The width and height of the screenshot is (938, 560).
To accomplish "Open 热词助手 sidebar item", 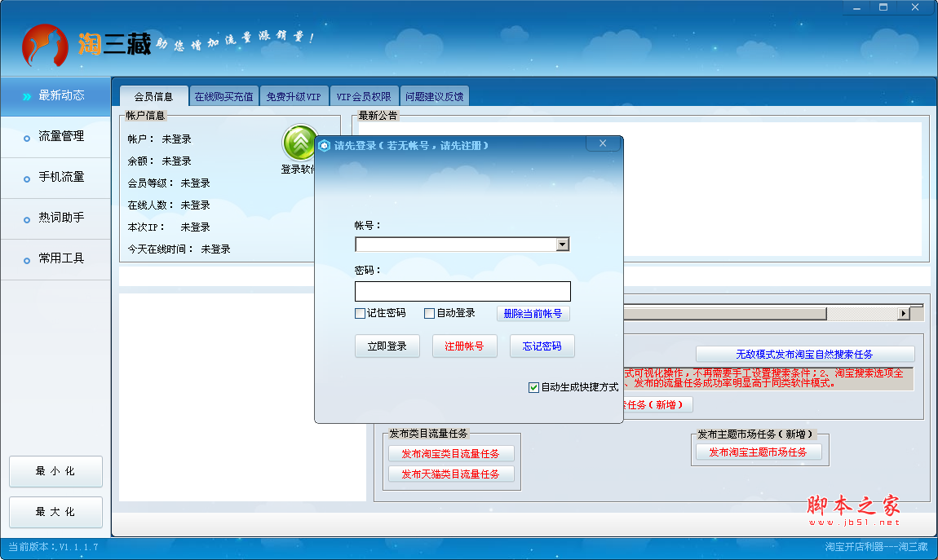I will click(x=55, y=218).
